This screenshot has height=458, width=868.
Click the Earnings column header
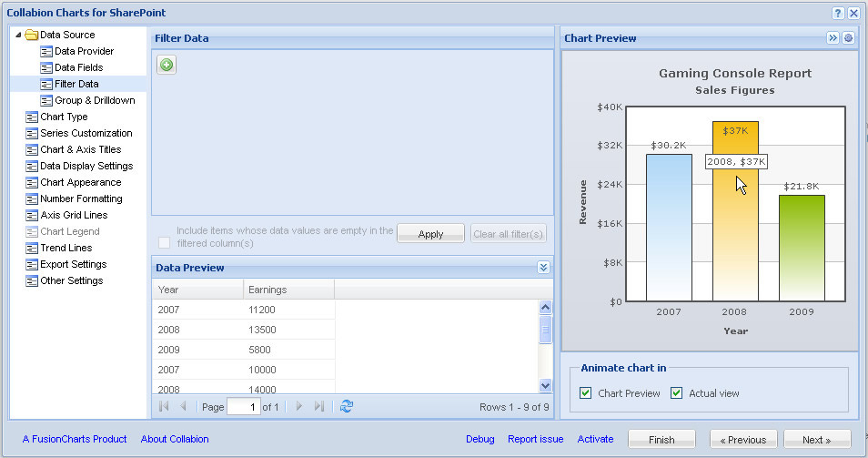pyautogui.click(x=289, y=290)
